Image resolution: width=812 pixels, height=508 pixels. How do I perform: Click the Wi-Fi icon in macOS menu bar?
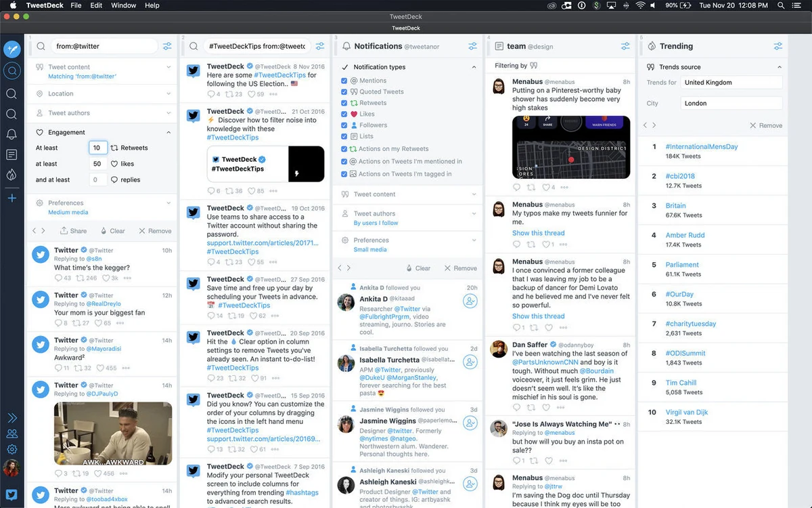click(x=640, y=5)
